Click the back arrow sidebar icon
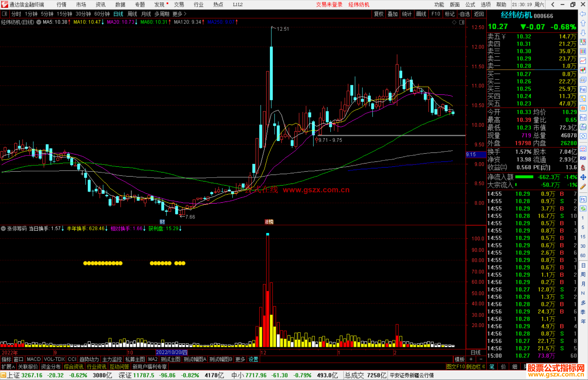 (x=583, y=14)
